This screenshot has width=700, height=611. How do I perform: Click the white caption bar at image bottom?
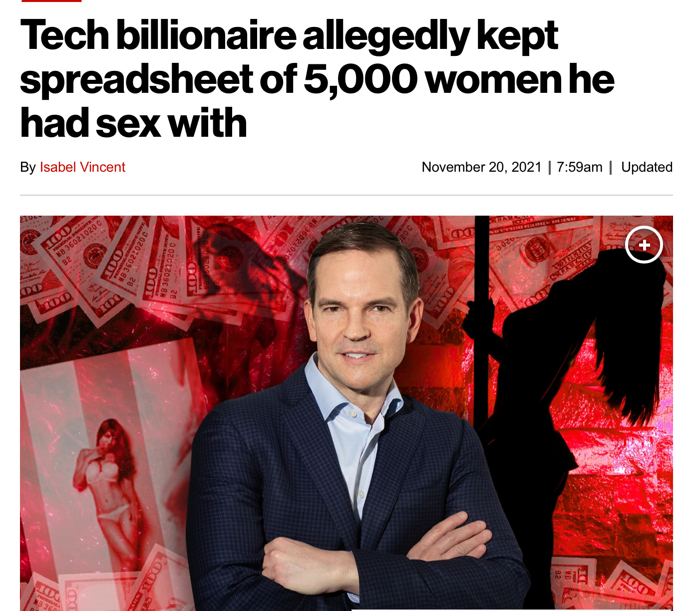point(512,610)
